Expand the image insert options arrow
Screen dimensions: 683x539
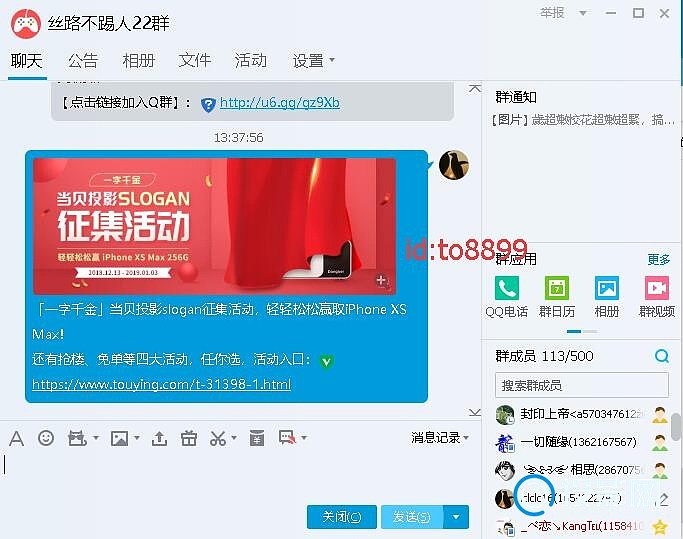tap(136, 437)
